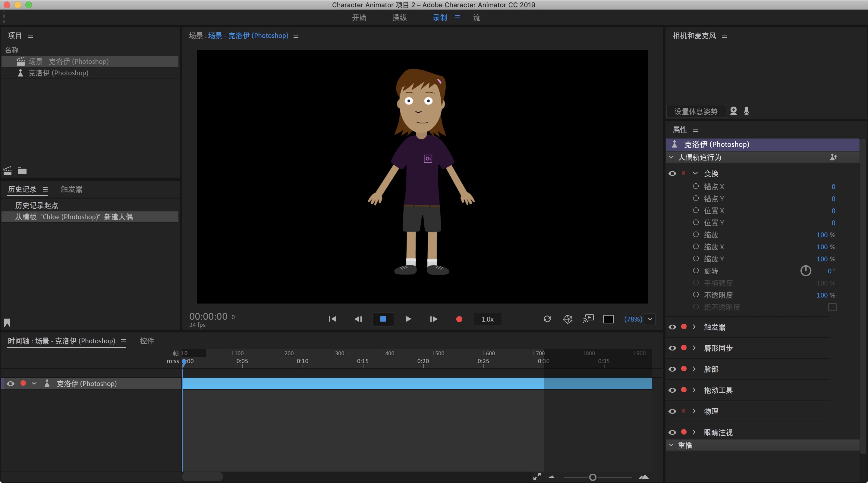
Task: Play the scene
Action: coord(408,319)
